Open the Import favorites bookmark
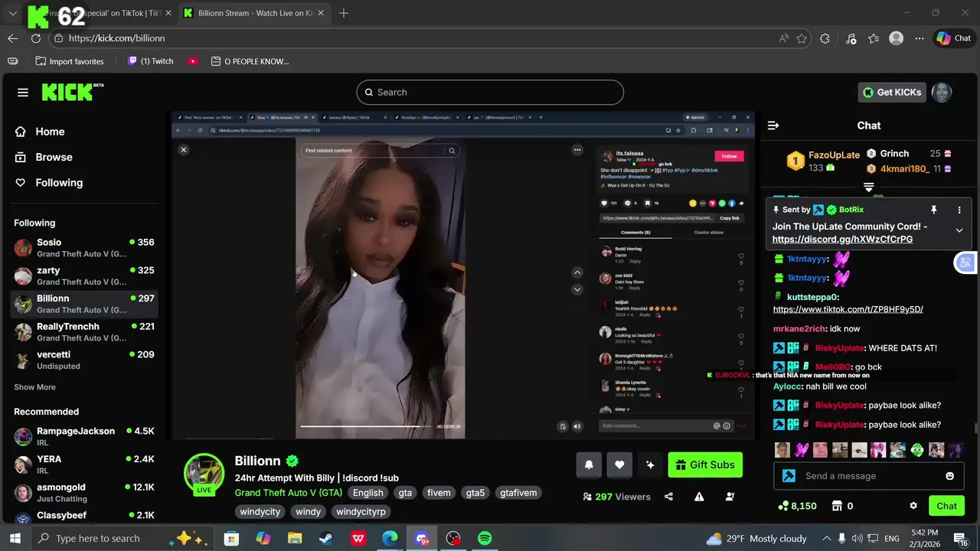Image resolution: width=980 pixels, height=551 pixels. pyautogui.click(x=69, y=61)
